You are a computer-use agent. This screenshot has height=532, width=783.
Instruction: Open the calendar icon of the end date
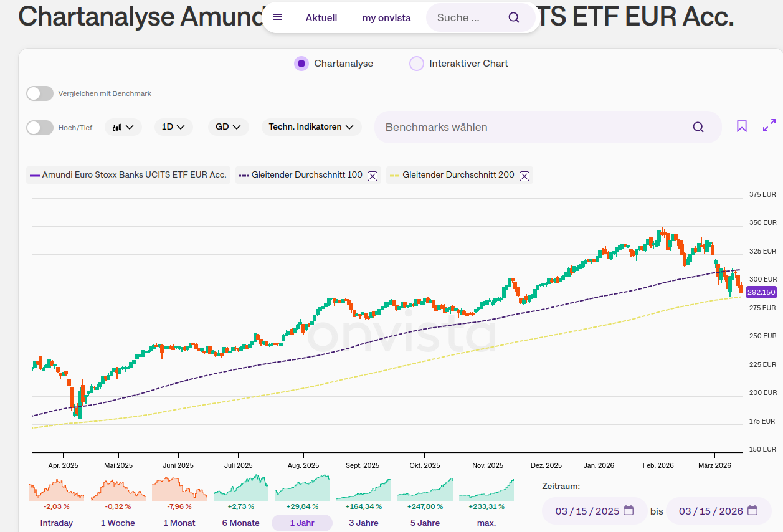pos(752,511)
